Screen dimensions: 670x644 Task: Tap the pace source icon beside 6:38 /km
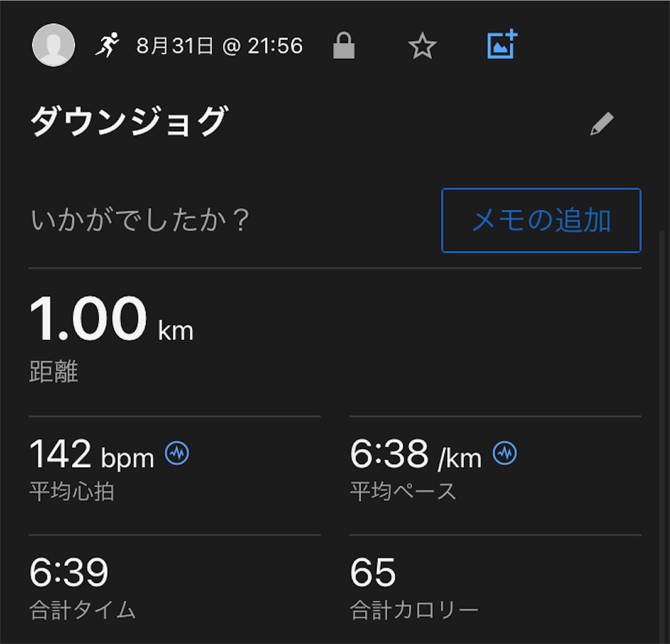click(x=502, y=452)
